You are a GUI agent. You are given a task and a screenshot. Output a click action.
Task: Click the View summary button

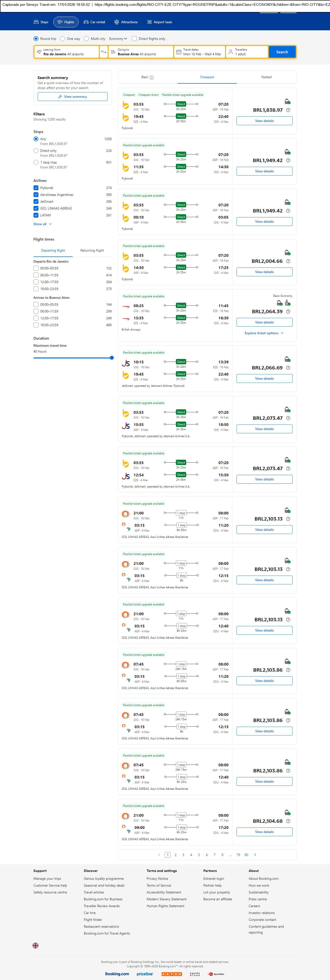pyautogui.click(x=72, y=97)
